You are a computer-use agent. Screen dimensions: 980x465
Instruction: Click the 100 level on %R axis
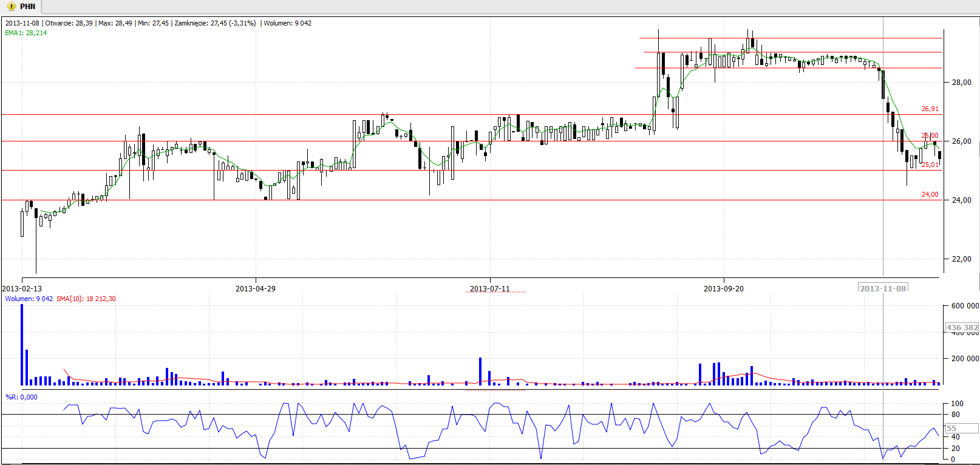click(x=957, y=404)
